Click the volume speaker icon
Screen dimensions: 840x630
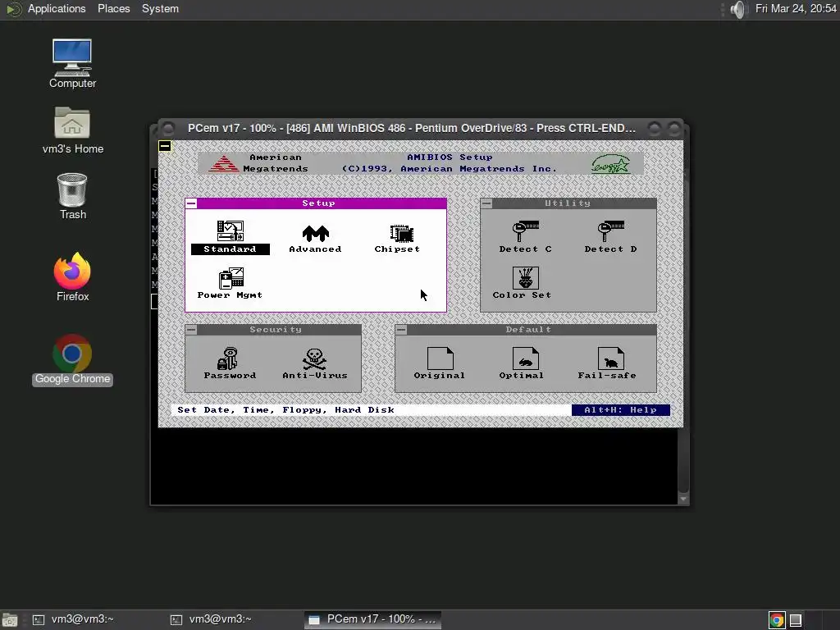[737, 9]
